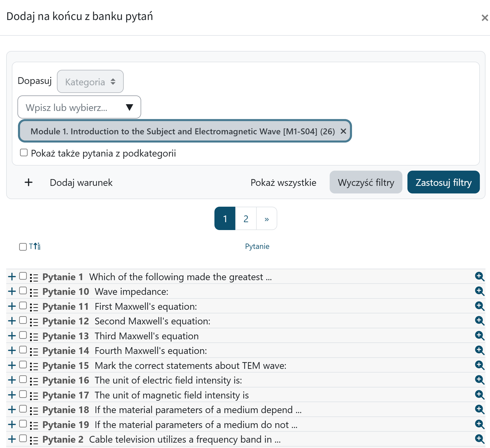
Task: Select the Pytanie 14 checkbox
Action: [23, 350]
